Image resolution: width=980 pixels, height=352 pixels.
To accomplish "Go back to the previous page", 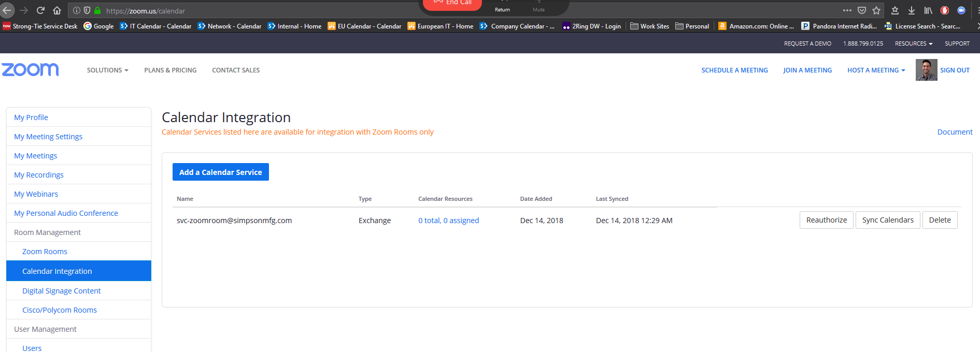I will pyautogui.click(x=7, y=10).
